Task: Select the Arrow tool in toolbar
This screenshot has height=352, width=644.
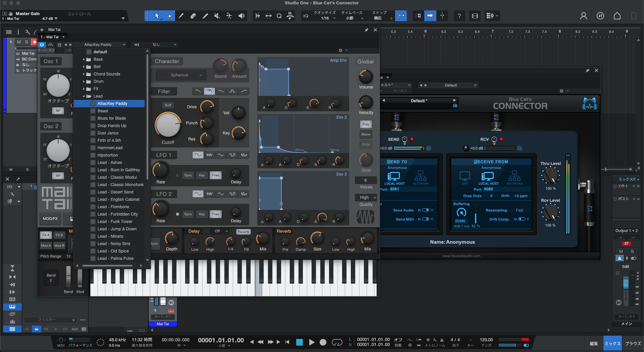Action: click(157, 16)
